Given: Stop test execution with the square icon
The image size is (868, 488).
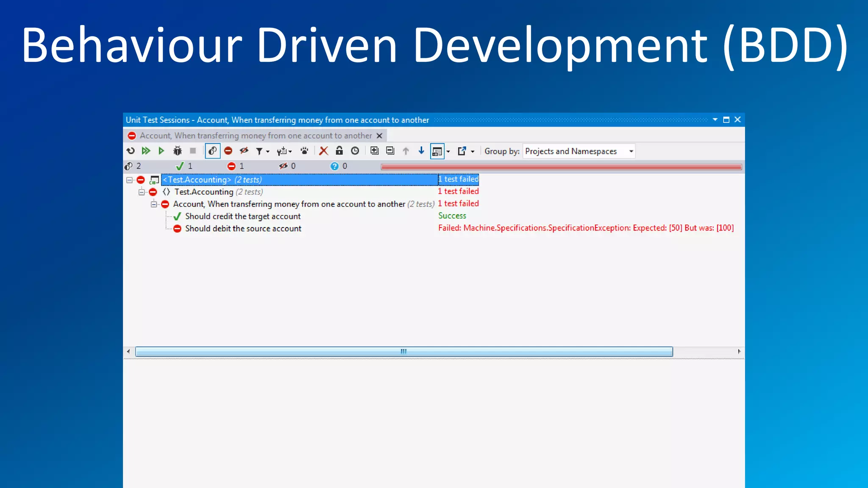Looking at the screenshot, I should [193, 151].
